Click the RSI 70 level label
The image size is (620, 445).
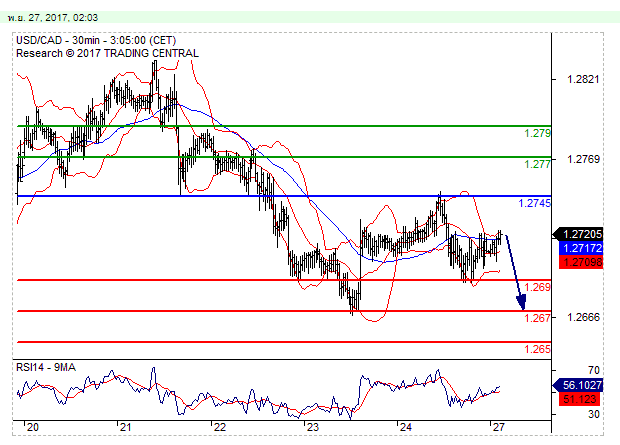tap(594, 371)
